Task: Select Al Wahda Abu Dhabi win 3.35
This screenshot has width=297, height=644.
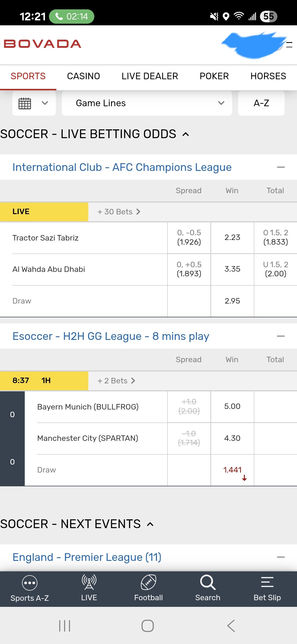Action: [x=232, y=269]
